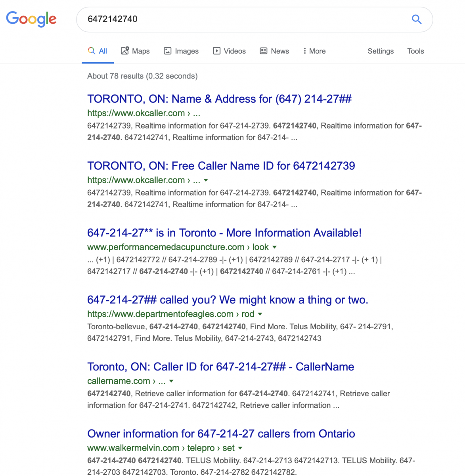Open "Free Caller Name ID for 6472142739" result
Screen dimensions: 465x476
221,166
